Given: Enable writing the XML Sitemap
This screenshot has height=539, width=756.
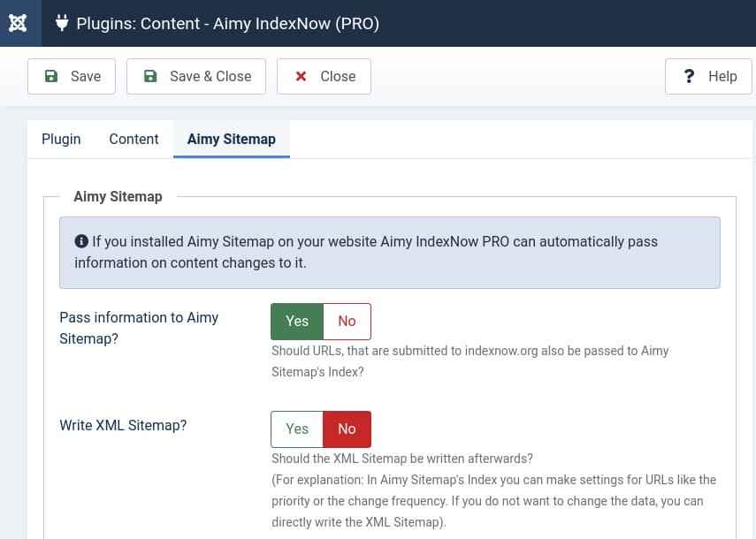Looking at the screenshot, I should (296, 429).
